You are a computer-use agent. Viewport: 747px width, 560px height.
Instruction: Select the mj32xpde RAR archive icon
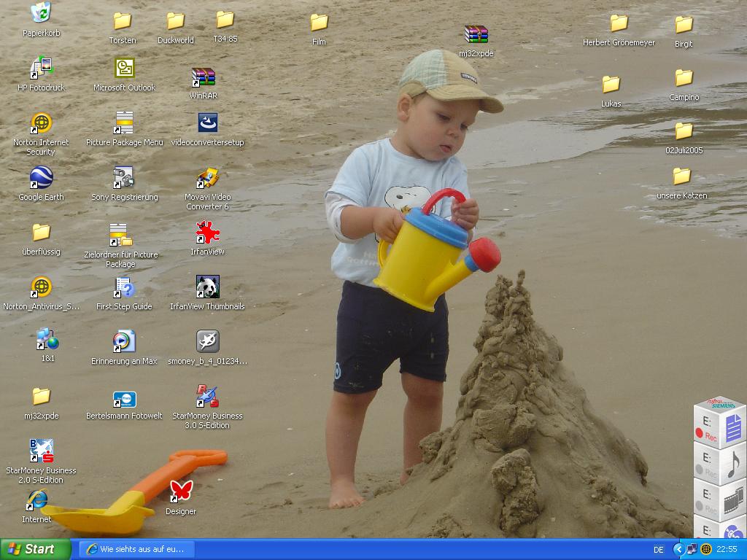476,34
